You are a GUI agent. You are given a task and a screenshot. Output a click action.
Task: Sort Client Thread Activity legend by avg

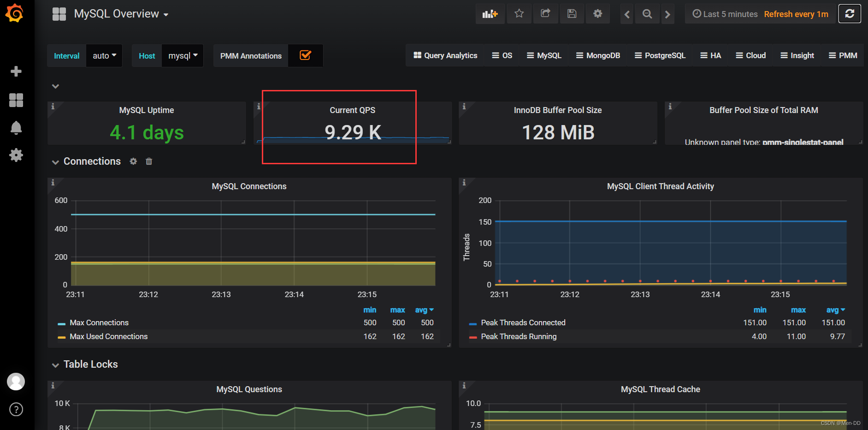click(836, 310)
